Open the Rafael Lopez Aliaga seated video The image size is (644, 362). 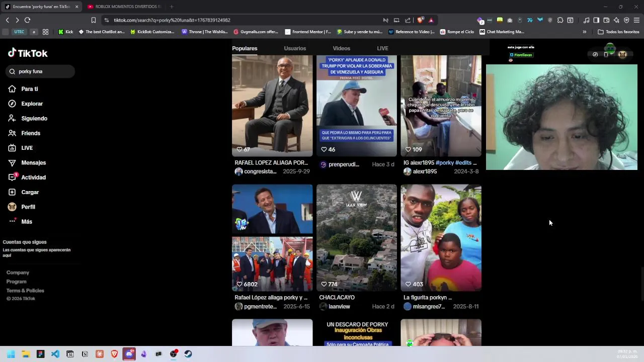coord(272,106)
